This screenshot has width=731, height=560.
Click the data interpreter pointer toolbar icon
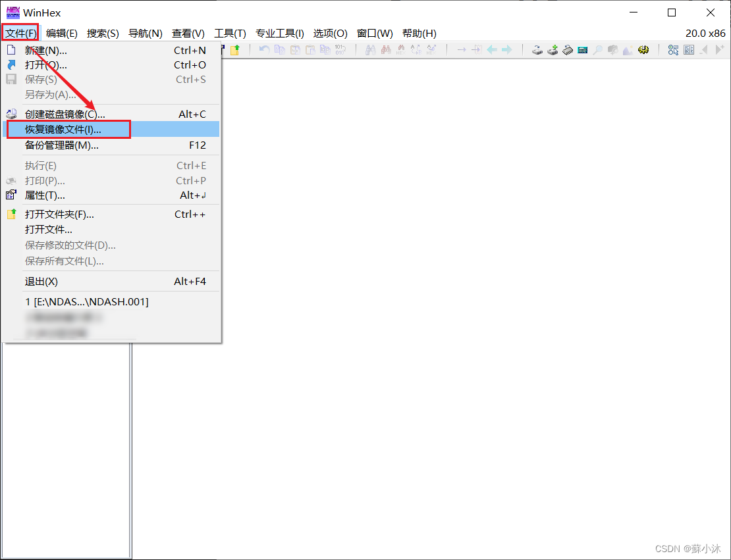tap(673, 49)
